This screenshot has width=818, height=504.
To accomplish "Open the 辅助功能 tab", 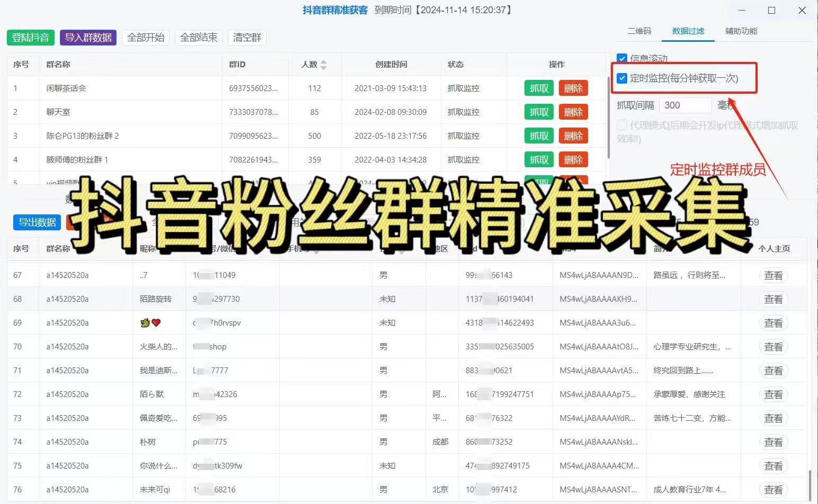I will pyautogui.click(x=741, y=31).
